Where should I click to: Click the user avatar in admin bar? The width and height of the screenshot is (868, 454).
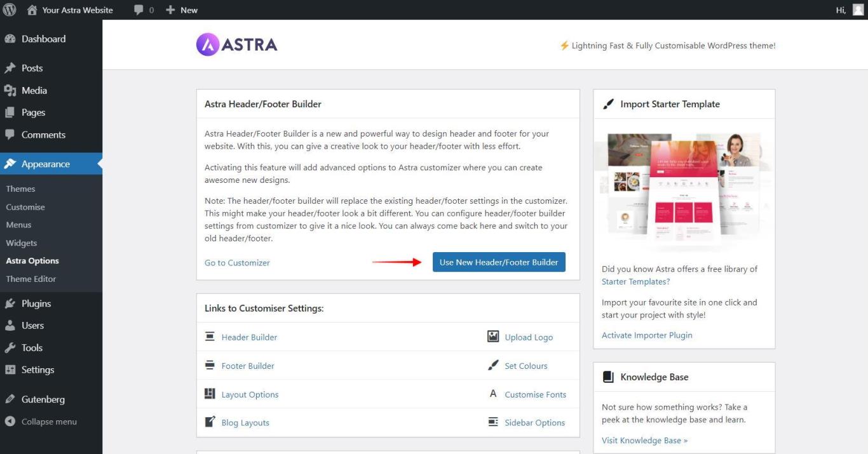click(x=858, y=10)
